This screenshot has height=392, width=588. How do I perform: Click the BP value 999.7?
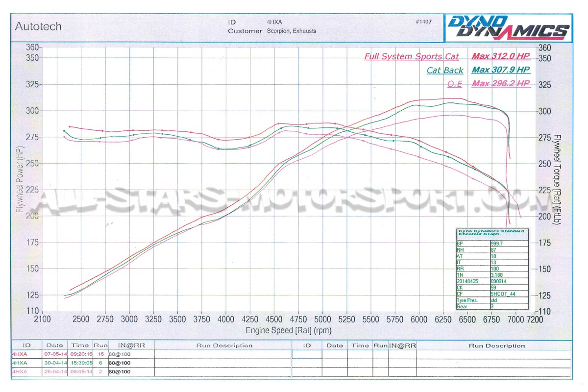(498, 243)
